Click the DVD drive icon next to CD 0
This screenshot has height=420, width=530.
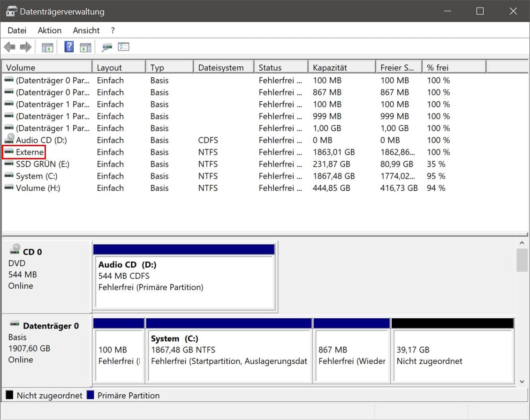[15, 249]
